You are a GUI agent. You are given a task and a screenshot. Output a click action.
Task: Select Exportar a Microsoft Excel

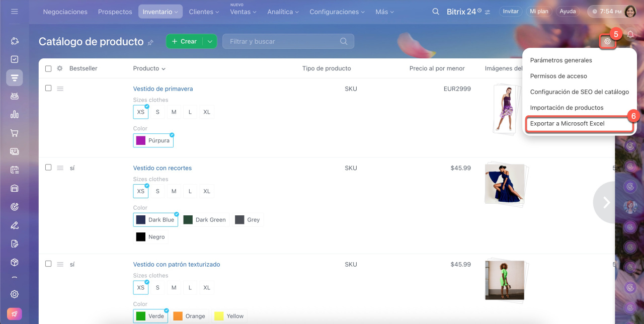(x=567, y=123)
